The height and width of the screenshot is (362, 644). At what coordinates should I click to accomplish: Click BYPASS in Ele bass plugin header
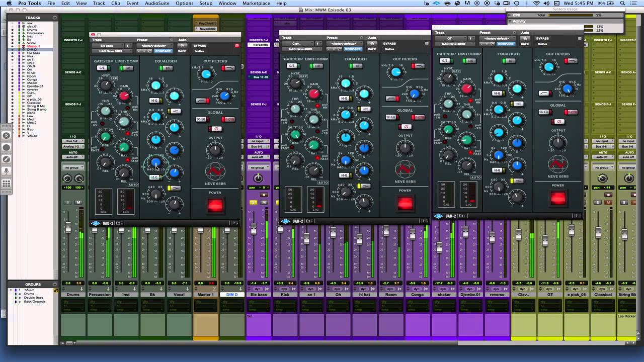click(199, 46)
